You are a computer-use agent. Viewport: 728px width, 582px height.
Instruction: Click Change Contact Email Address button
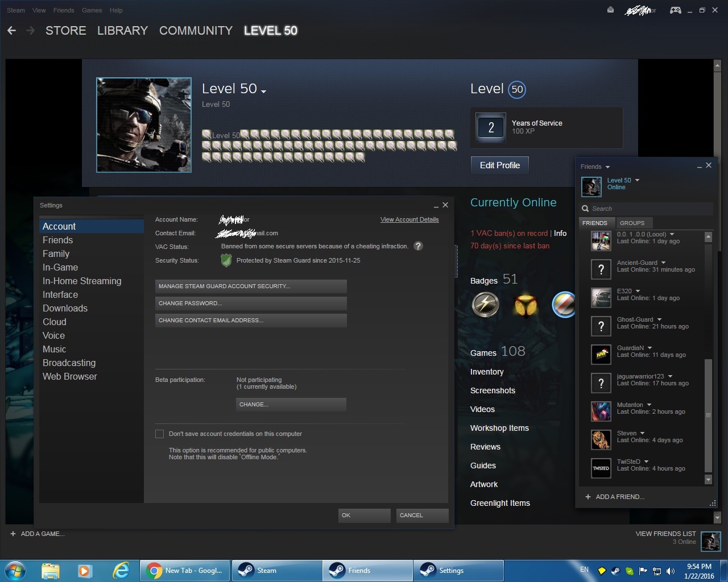click(251, 320)
